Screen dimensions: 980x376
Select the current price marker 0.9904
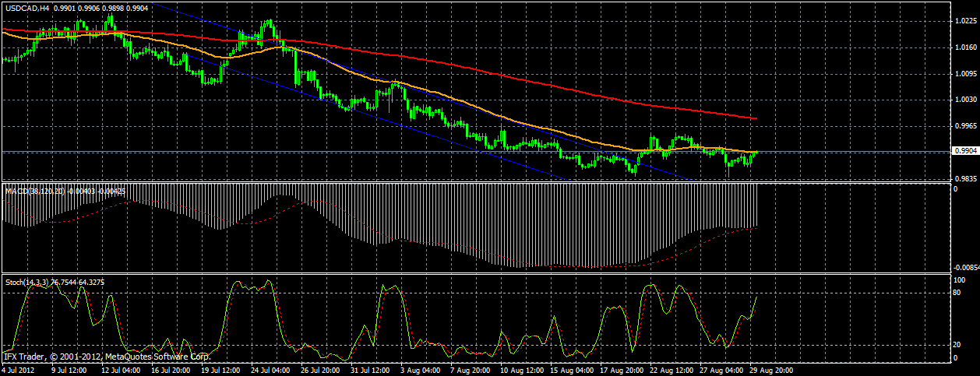point(967,151)
